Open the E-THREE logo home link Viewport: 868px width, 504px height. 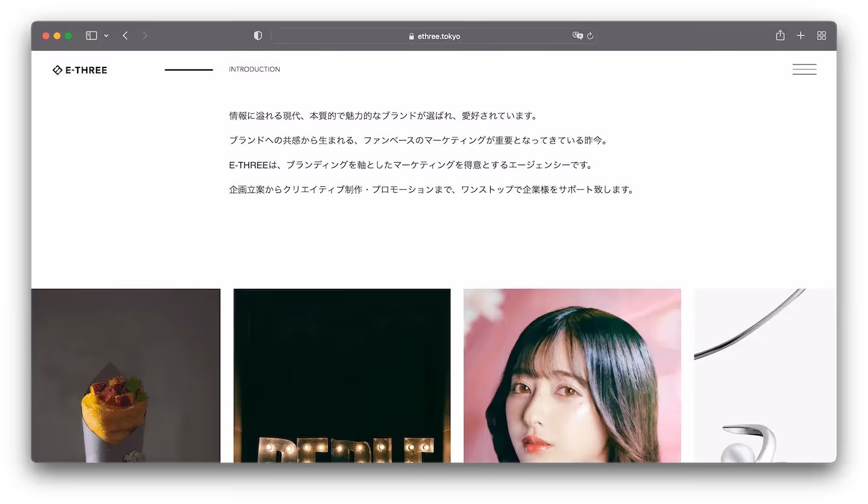[80, 70]
